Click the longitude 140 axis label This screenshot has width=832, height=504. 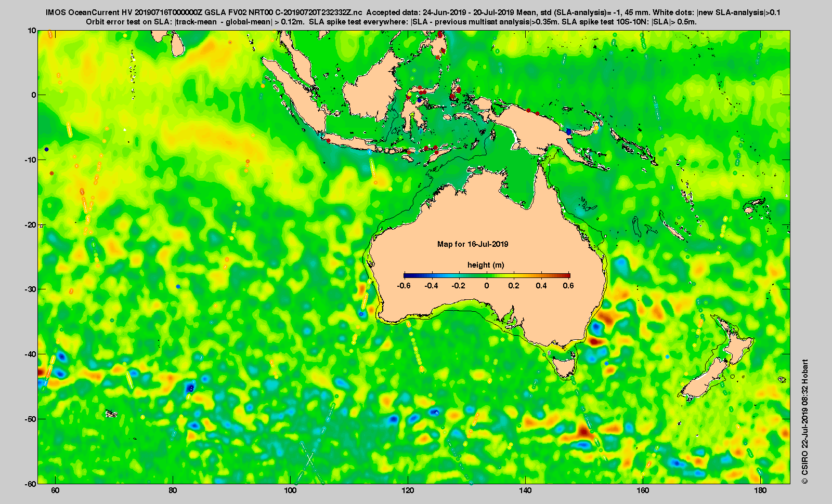coord(525,490)
